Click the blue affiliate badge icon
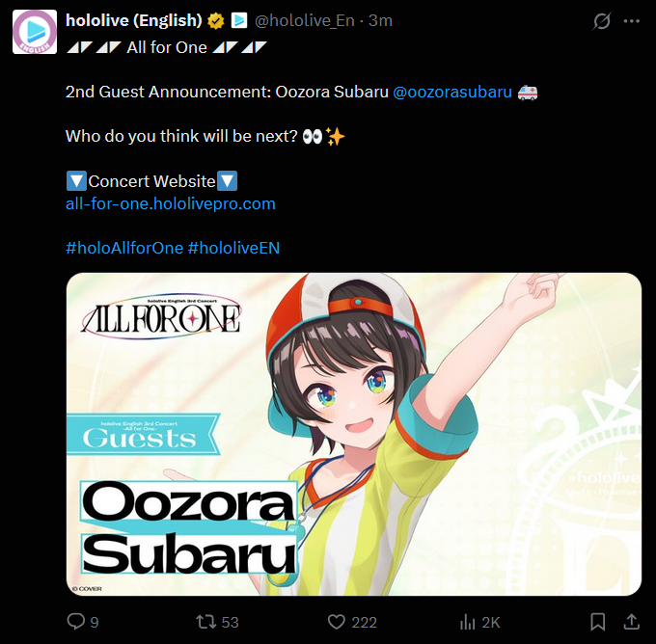Image resolution: width=656 pixels, height=644 pixels. click(x=239, y=20)
